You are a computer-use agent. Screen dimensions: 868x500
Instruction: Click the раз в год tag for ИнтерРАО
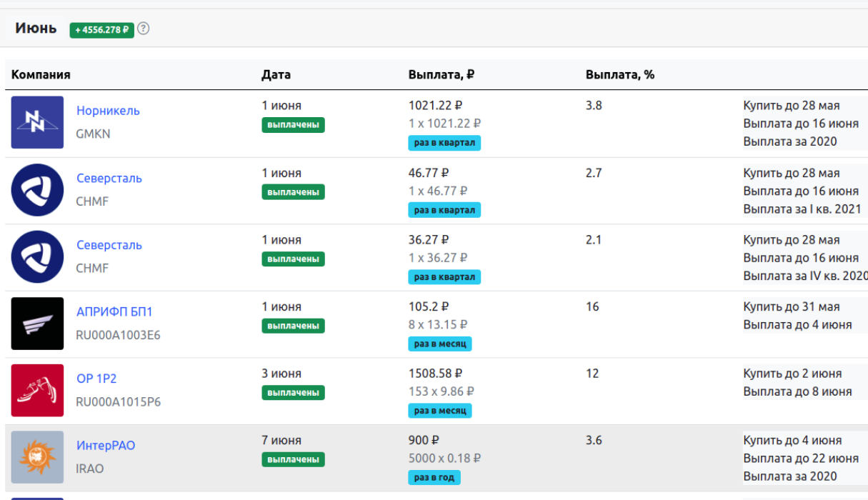pyautogui.click(x=434, y=477)
